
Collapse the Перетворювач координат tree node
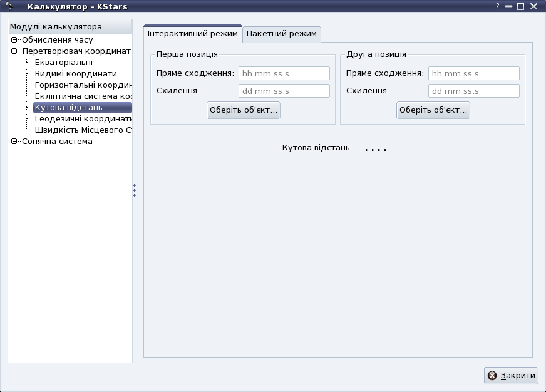pyautogui.click(x=14, y=51)
